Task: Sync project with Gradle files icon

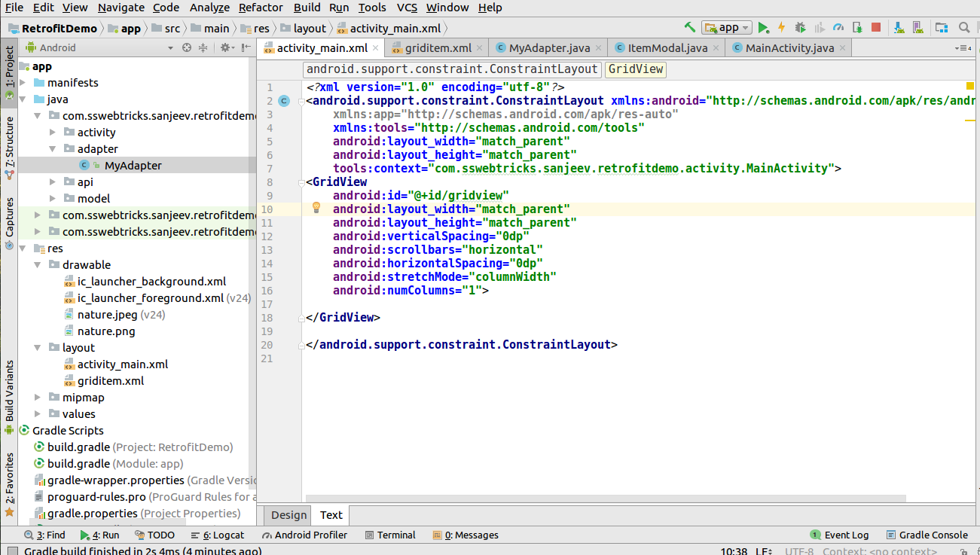Action: click(x=899, y=27)
